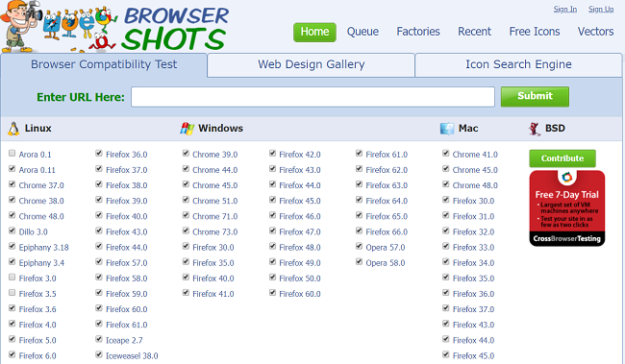Open the CrossBrowserTesting free trial ad

point(566,208)
